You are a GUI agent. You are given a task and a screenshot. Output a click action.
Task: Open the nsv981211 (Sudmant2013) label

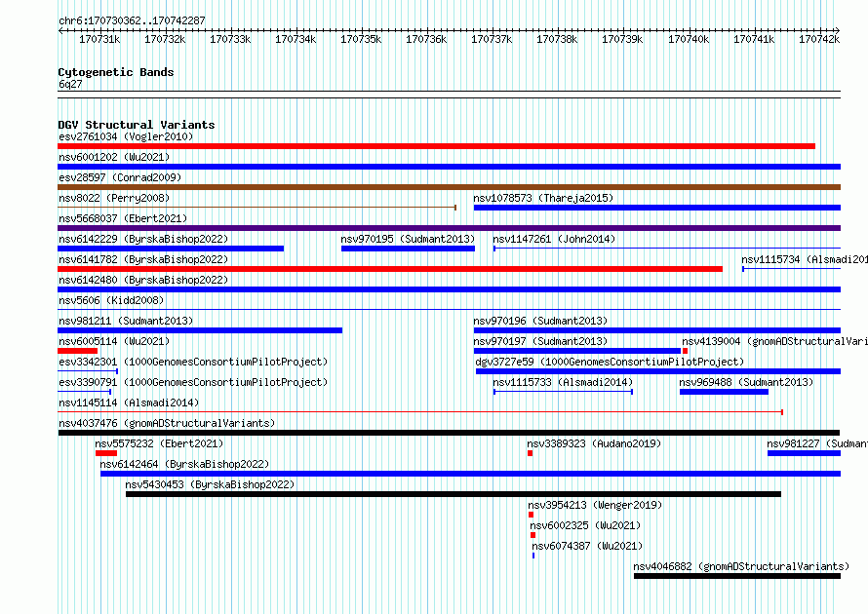coord(126,321)
